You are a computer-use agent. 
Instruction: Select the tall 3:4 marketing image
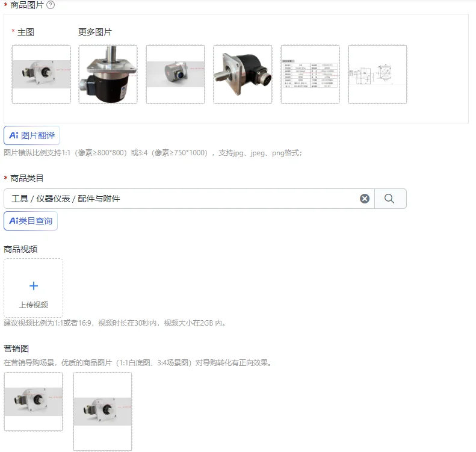pos(103,411)
